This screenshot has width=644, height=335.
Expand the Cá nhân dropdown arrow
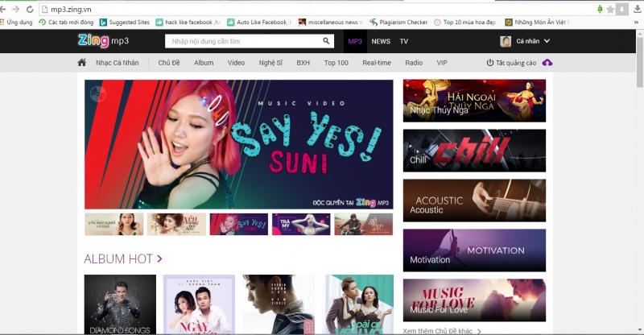coord(547,41)
